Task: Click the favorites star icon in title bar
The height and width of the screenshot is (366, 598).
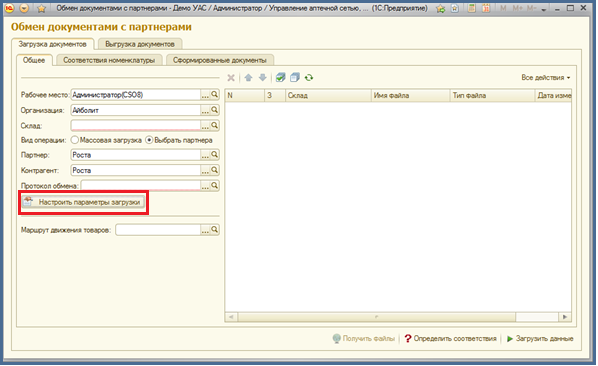Action: (41, 8)
